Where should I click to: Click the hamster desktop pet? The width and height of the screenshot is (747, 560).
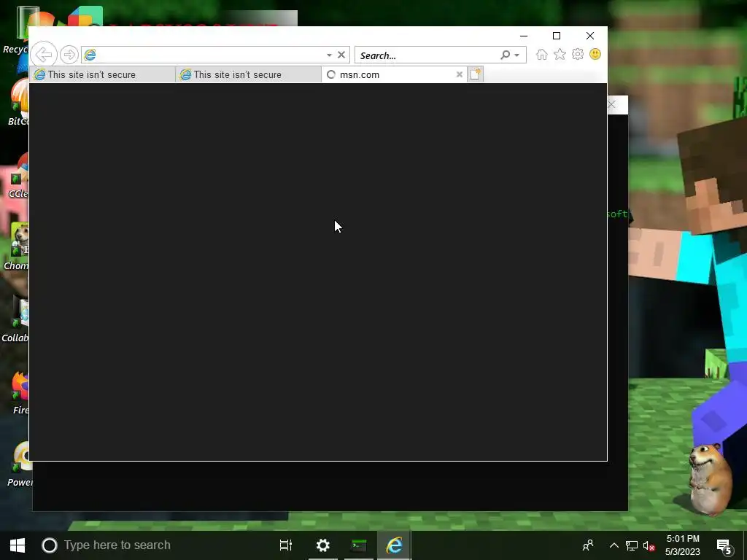pyautogui.click(x=711, y=478)
